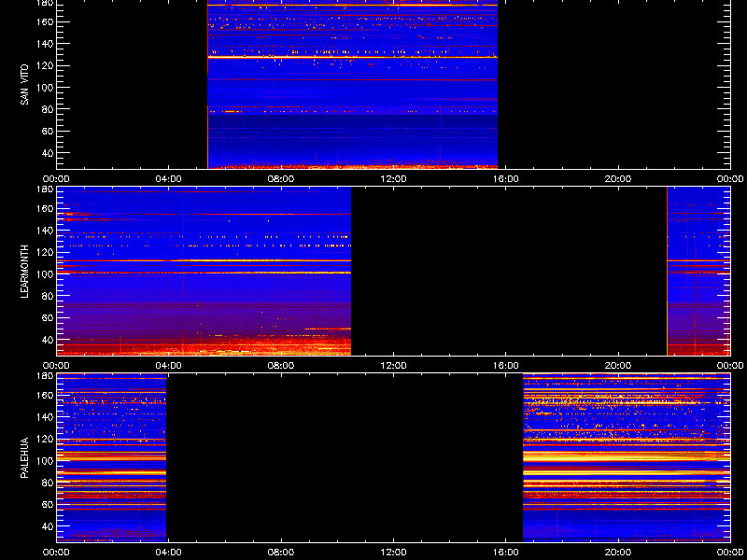Screen dimensions: 747x560
Task: Click the 40 frequency label on Palehua axis
Action: 47,526
